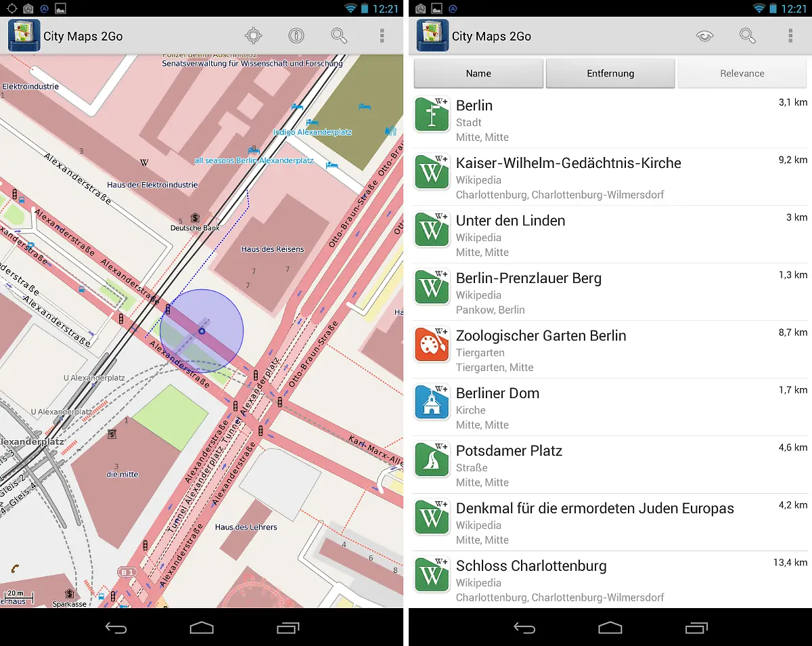The image size is (812, 646).
Task: Tap the City Maps 2Go app icon
Action: (x=23, y=35)
